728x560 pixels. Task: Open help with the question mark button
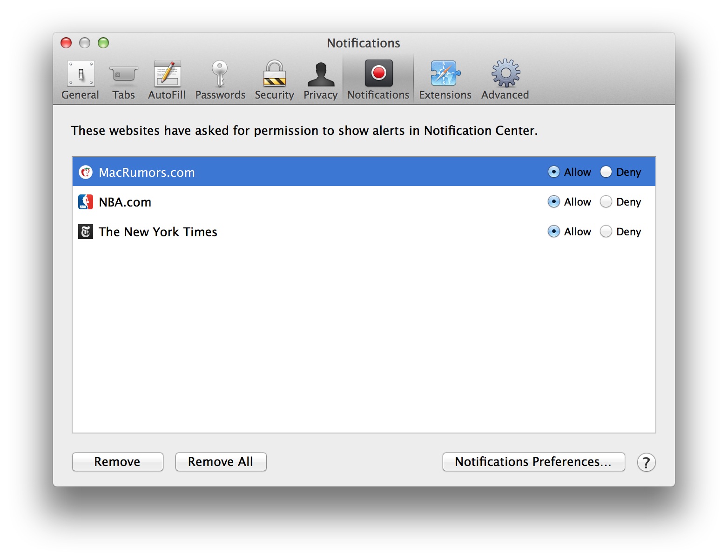point(647,462)
